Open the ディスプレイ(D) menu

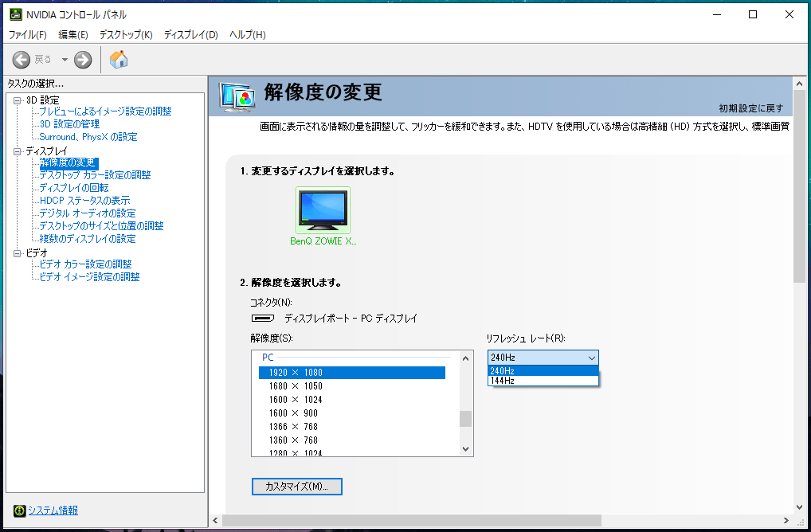tap(191, 34)
